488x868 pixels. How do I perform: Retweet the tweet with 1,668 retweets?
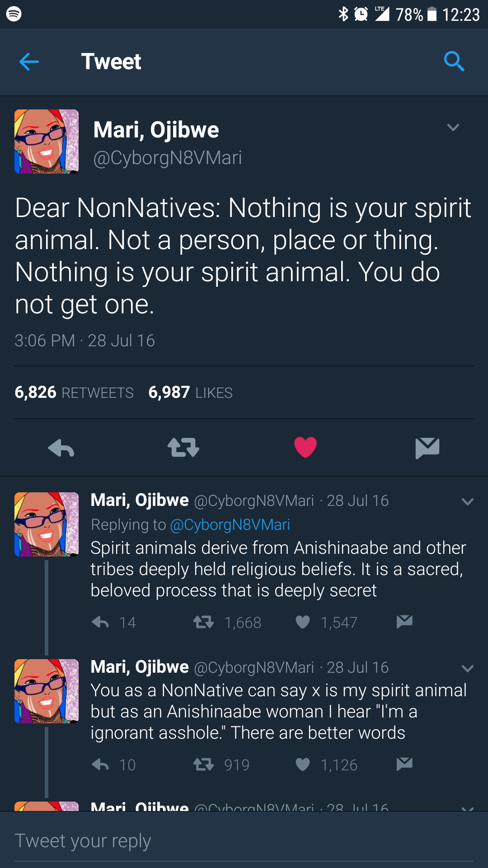[x=204, y=623]
